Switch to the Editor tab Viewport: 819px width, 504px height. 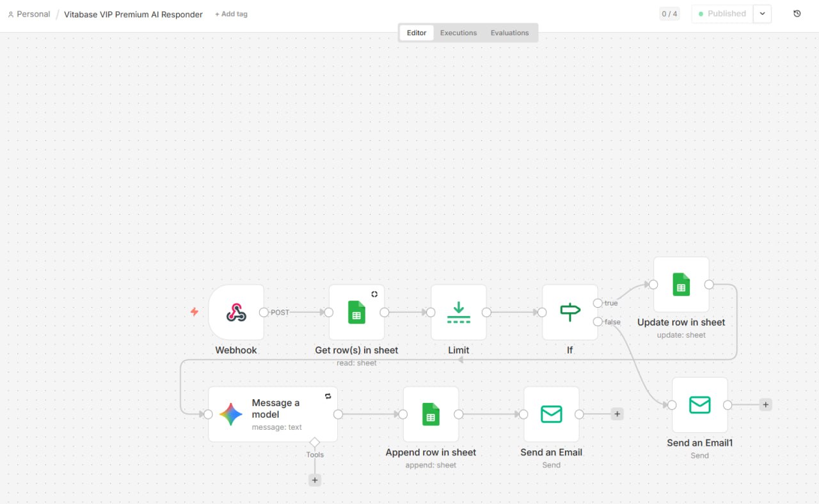click(x=417, y=33)
